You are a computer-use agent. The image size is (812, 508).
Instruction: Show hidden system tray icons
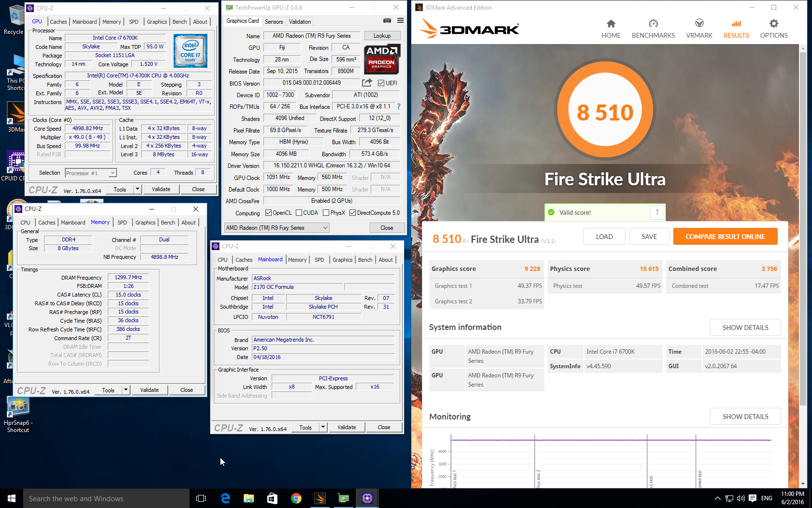click(x=718, y=498)
